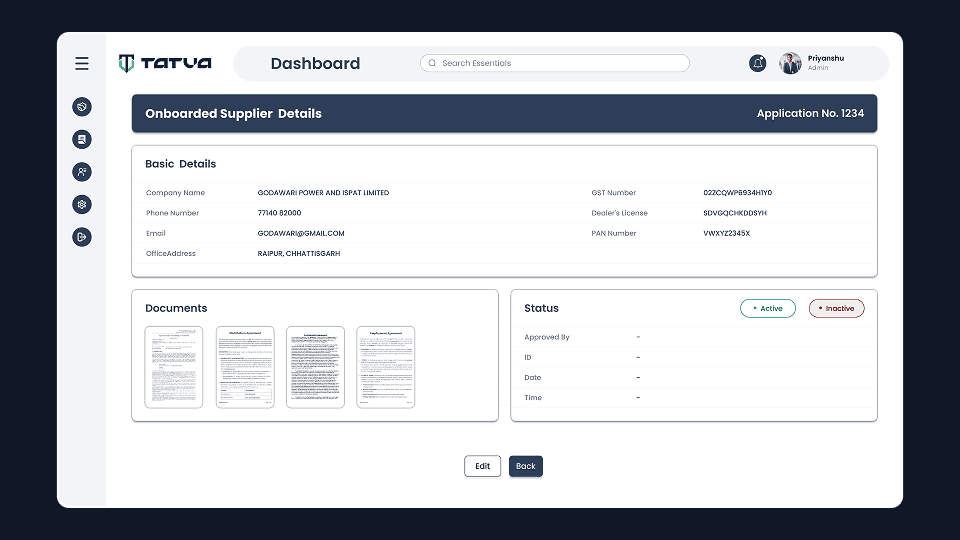Set supplier status to Active
This screenshot has height=540, width=960.
click(x=768, y=309)
